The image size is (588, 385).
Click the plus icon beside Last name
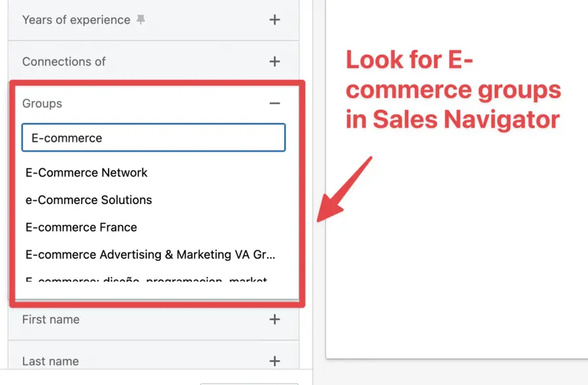[x=275, y=361]
